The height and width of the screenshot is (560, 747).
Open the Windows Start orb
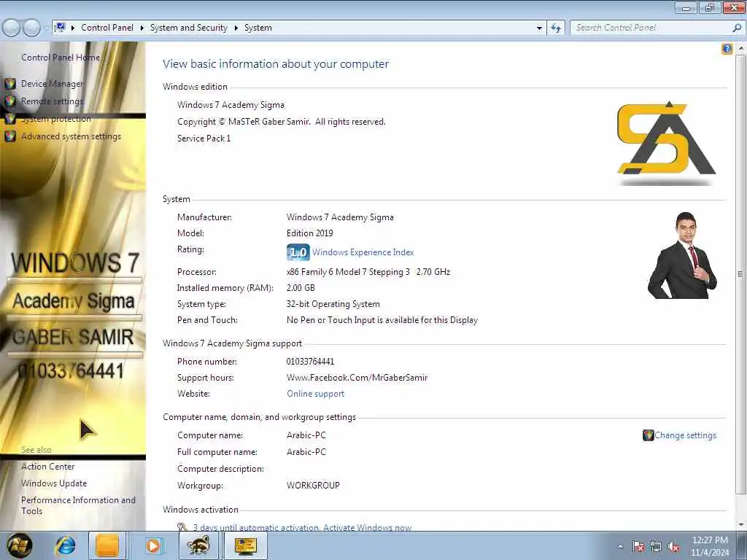(20, 545)
